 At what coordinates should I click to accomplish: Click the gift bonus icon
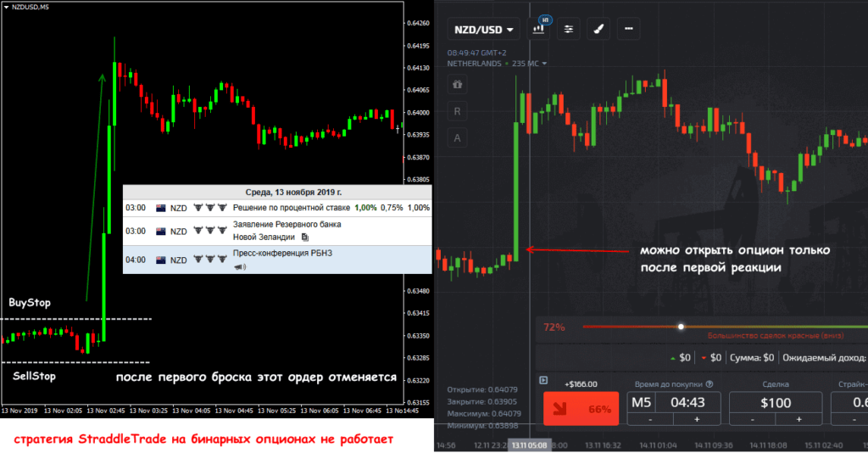click(x=458, y=85)
